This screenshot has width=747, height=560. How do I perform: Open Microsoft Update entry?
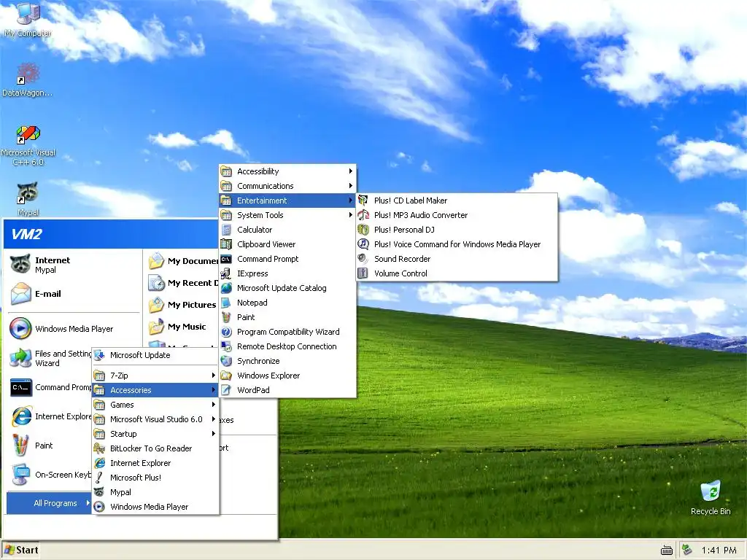[x=155, y=355]
